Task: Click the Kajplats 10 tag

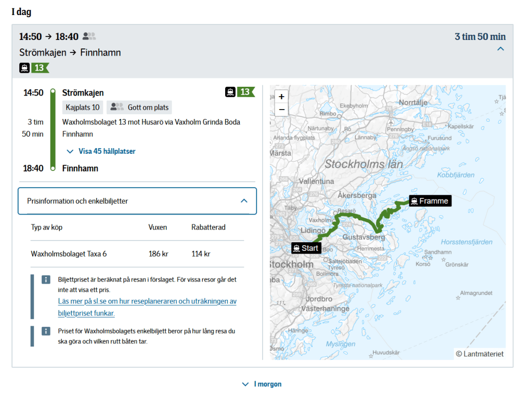Action: click(83, 108)
